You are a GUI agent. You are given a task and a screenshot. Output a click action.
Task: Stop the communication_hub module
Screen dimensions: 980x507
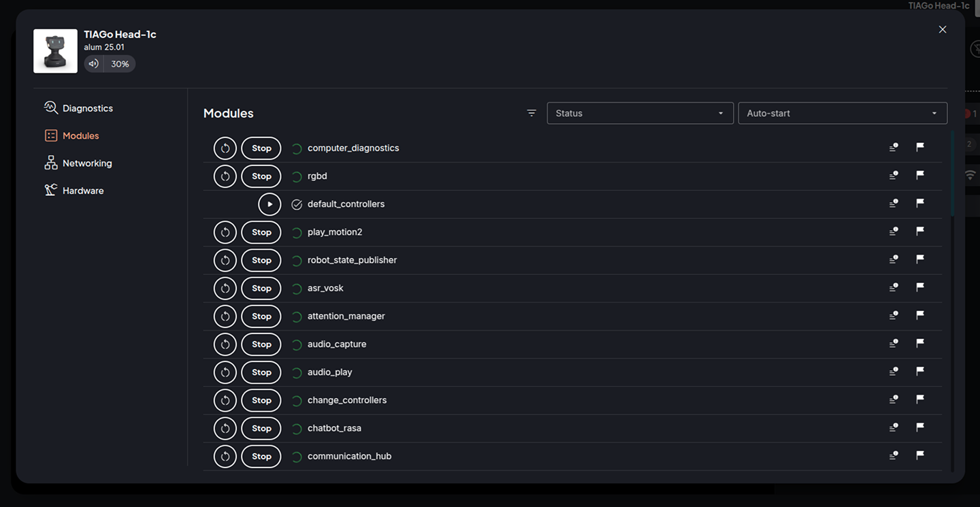coord(261,457)
